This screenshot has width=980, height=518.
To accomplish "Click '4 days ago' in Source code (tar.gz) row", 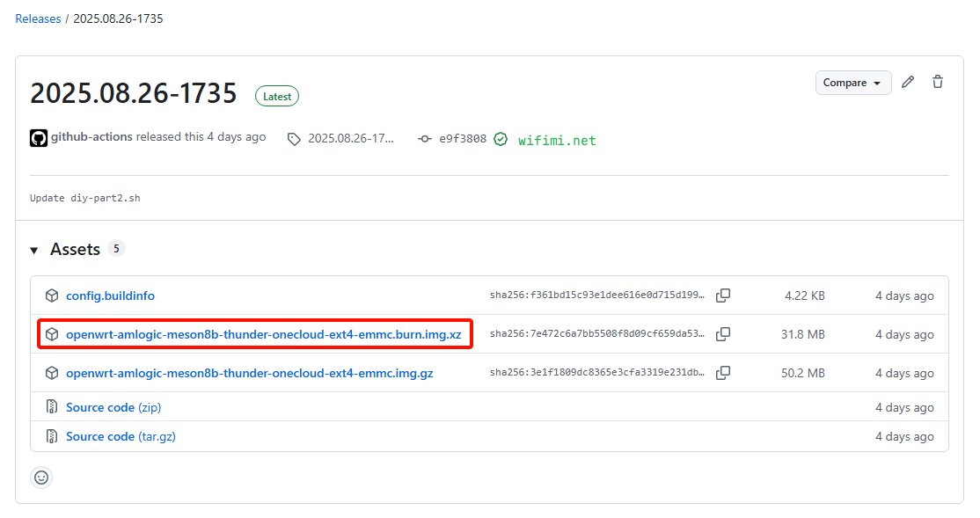I will [x=904, y=437].
